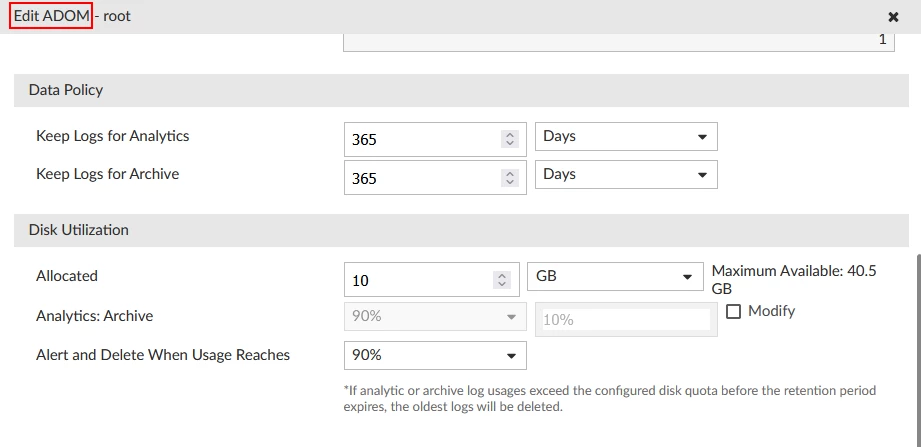This screenshot has height=447, width=921.
Task: Click the Keep Logs for Archive number field
Action: pyautogui.click(x=435, y=177)
